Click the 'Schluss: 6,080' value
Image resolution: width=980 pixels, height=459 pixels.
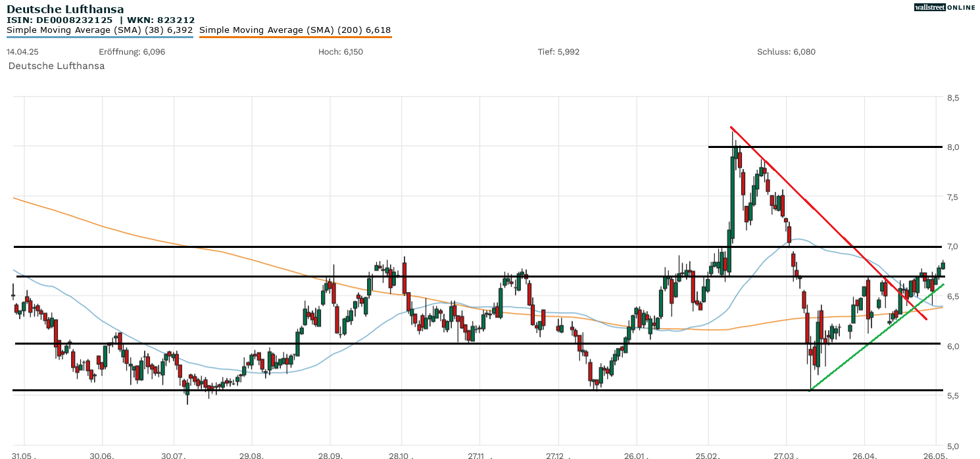pos(786,52)
